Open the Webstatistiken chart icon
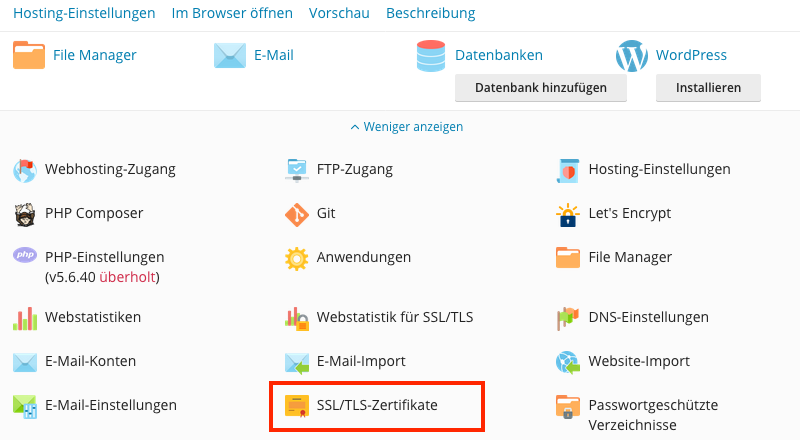Viewport: 800px width, 440px height. tap(25, 318)
